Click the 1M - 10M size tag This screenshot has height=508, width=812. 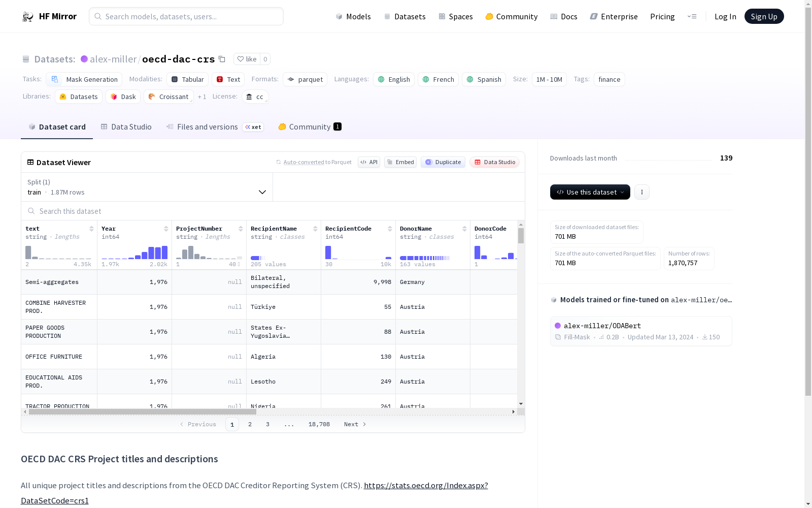click(x=549, y=79)
